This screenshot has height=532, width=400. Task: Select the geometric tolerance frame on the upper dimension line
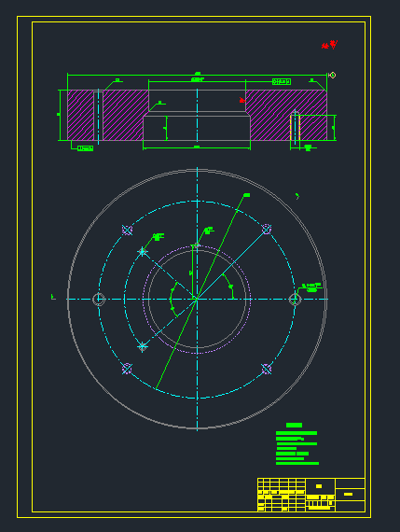point(282,81)
